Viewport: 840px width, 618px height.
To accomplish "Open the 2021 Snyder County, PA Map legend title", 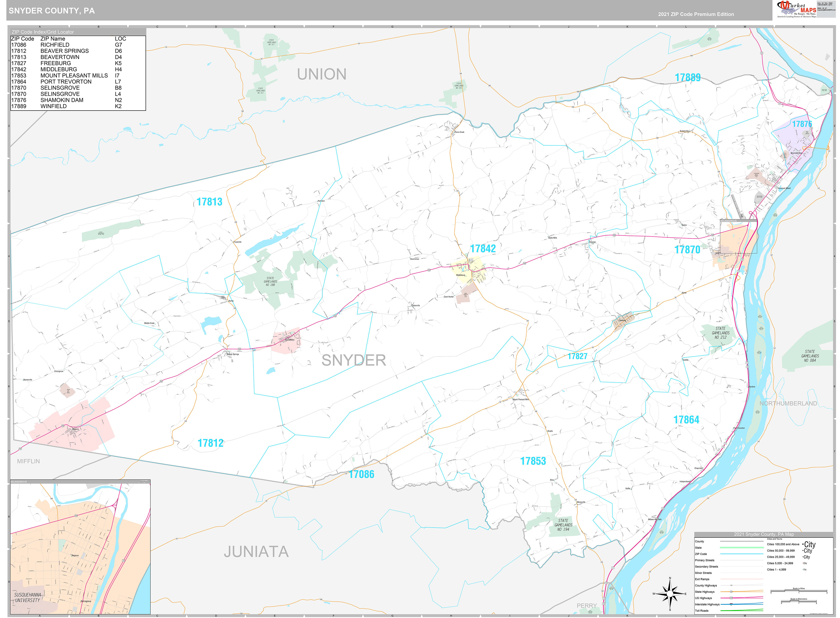I will coord(764,534).
